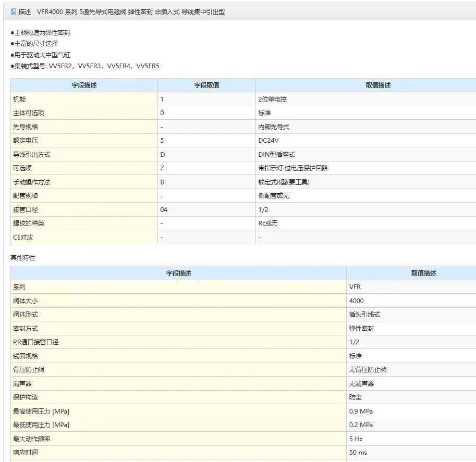
Task: Select the 丰富的尺寸选择 bullet line
Action: [x=34, y=44]
